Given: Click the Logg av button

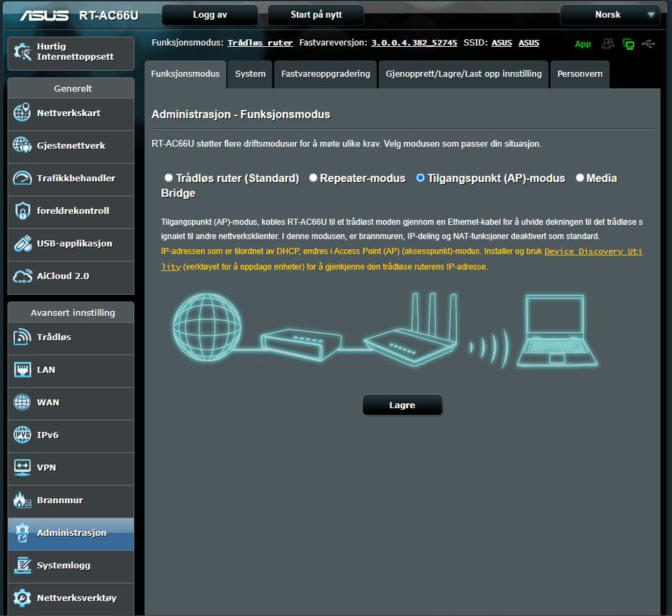Looking at the screenshot, I should pos(210,15).
